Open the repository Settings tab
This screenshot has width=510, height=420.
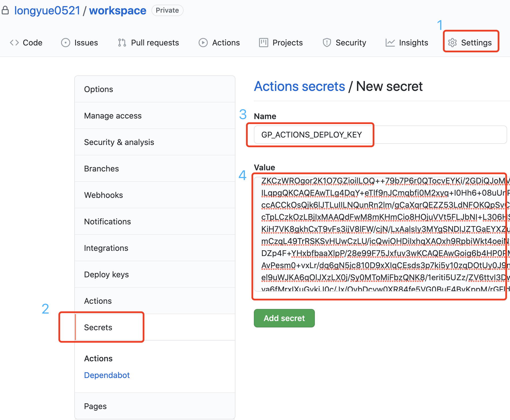[x=470, y=43]
